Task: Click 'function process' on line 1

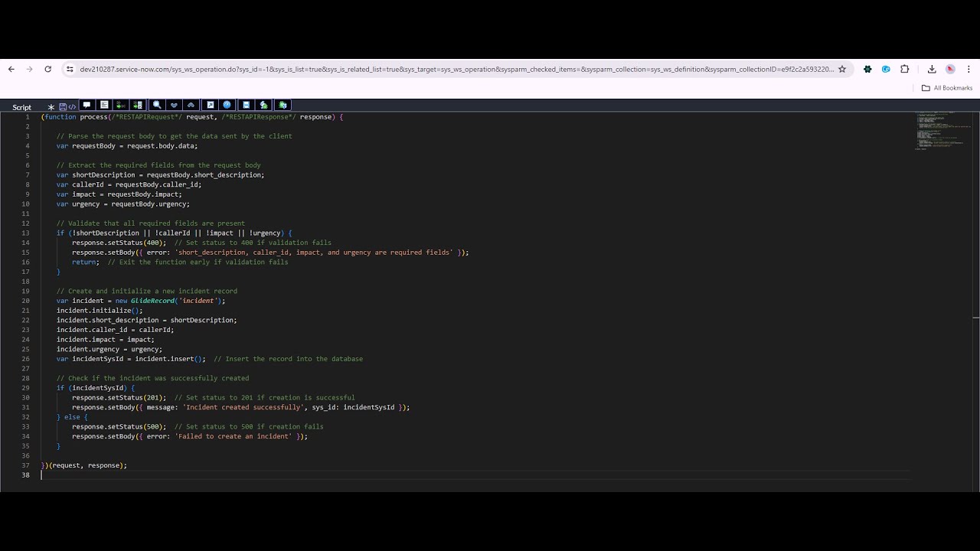Action: coord(75,117)
